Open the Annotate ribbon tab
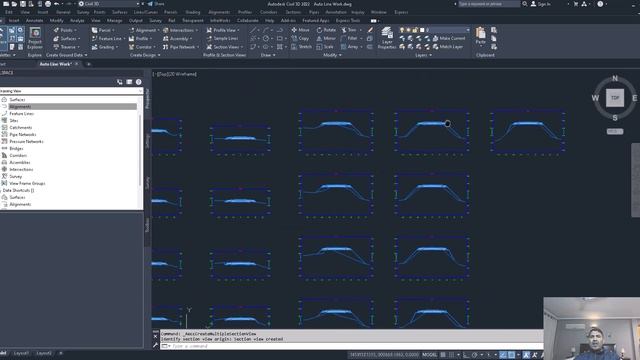The height and width of the screenshot is (360, 640). click(34, 20)
